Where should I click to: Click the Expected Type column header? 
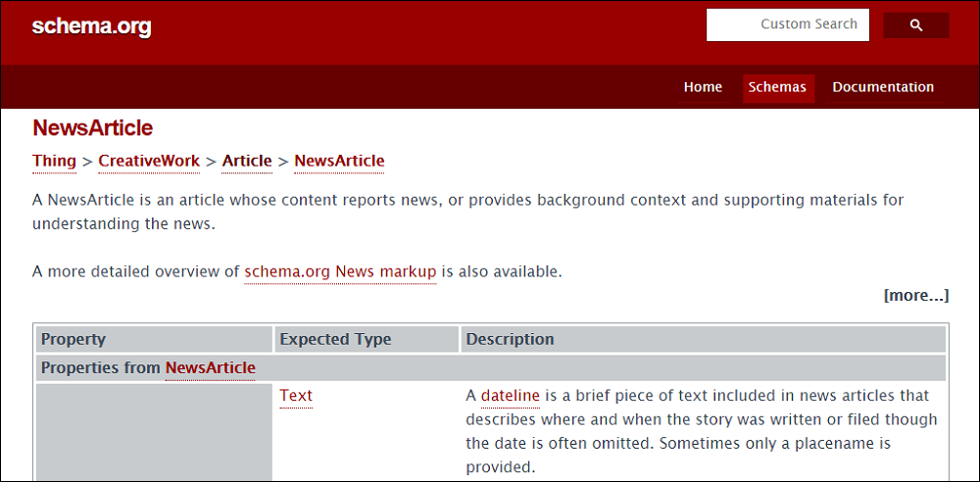click(x=367, y=340)
